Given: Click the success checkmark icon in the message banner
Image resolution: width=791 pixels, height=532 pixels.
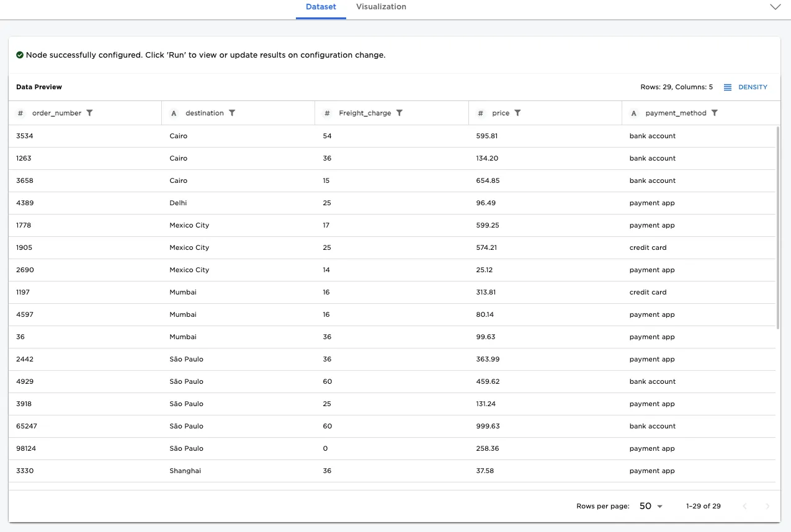Looking at the screenshot, I should [x=19, y=55].
